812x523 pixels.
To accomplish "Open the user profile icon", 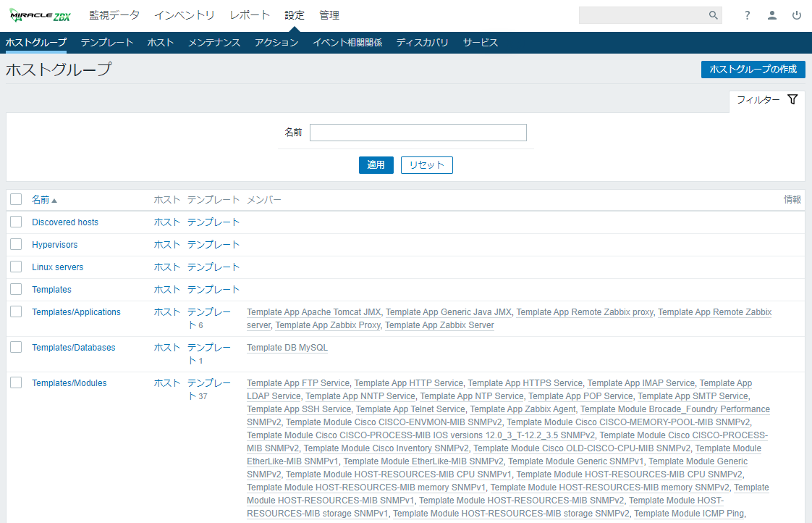I will [x=772, y=15].
